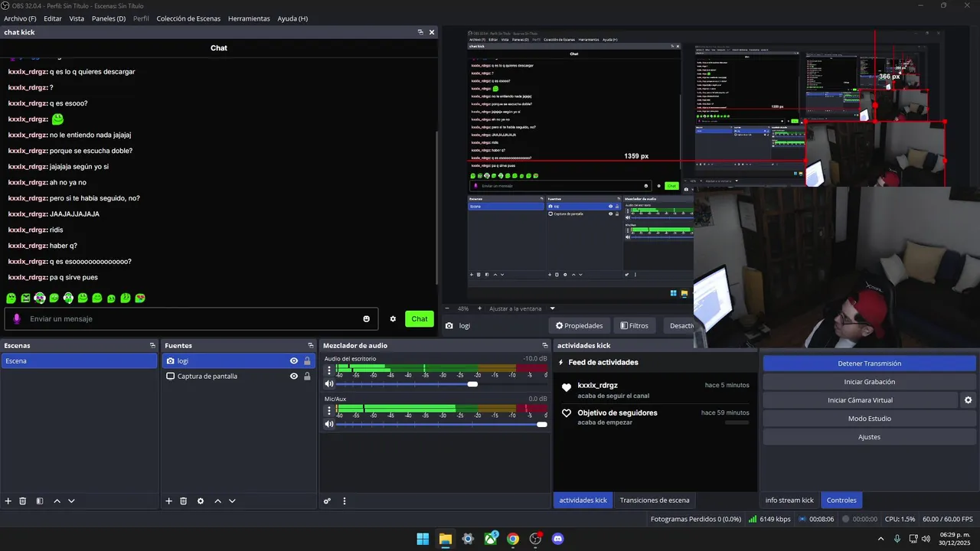Screen dimensions: 980x551
Task: Select the Controles tab
Action: (x=841, y=500)
